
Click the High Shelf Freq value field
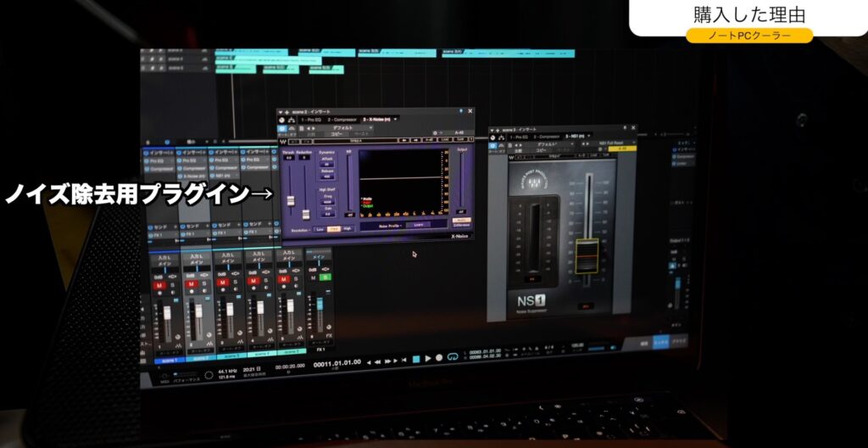(x=327, y=202)
